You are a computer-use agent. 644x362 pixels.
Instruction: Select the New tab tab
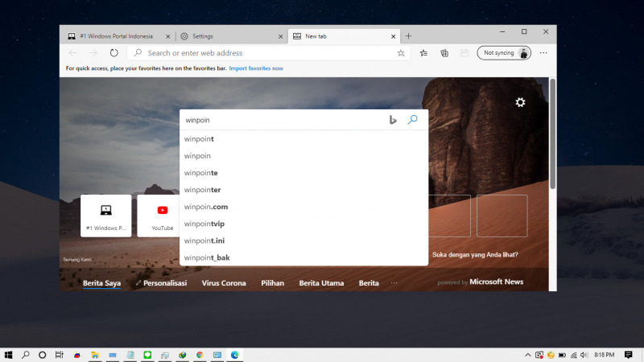(x=344, y=36)
